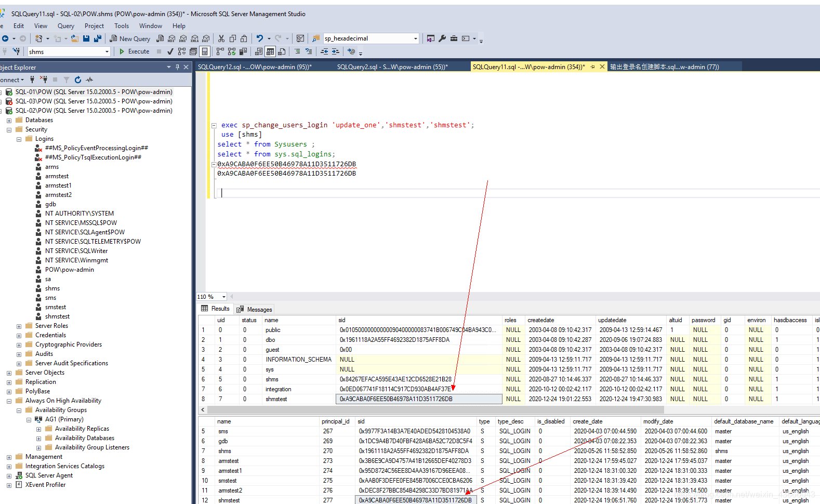This screenshot has width=820, height=504.
Task: Click the principal_id column header
Action: point(337,421)
